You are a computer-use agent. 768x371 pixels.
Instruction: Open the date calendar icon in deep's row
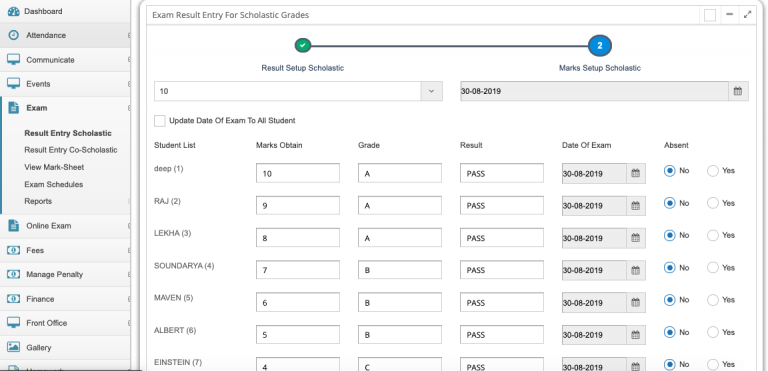click(x=635, y=173)
